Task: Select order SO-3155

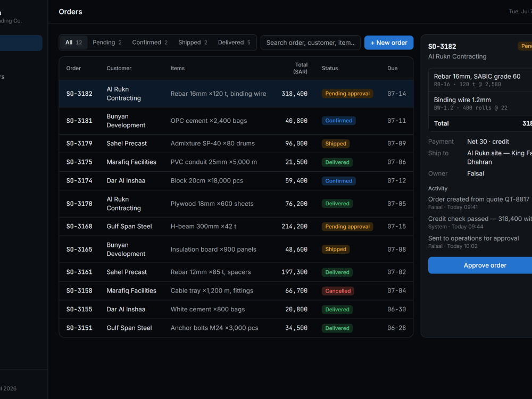Action: 236,310
